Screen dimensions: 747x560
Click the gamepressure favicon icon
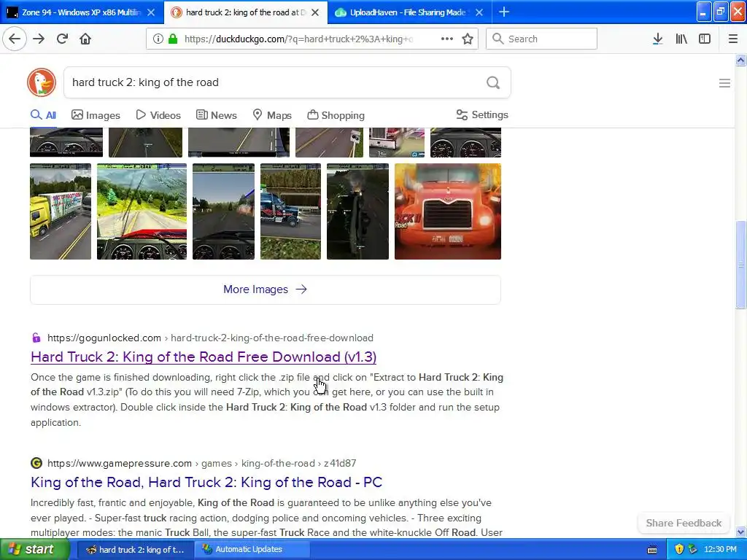(36, 463)
